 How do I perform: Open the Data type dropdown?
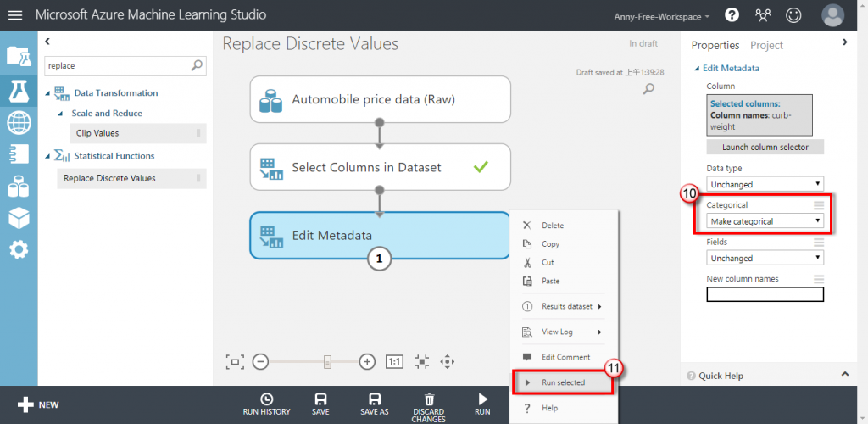[765, 184]
